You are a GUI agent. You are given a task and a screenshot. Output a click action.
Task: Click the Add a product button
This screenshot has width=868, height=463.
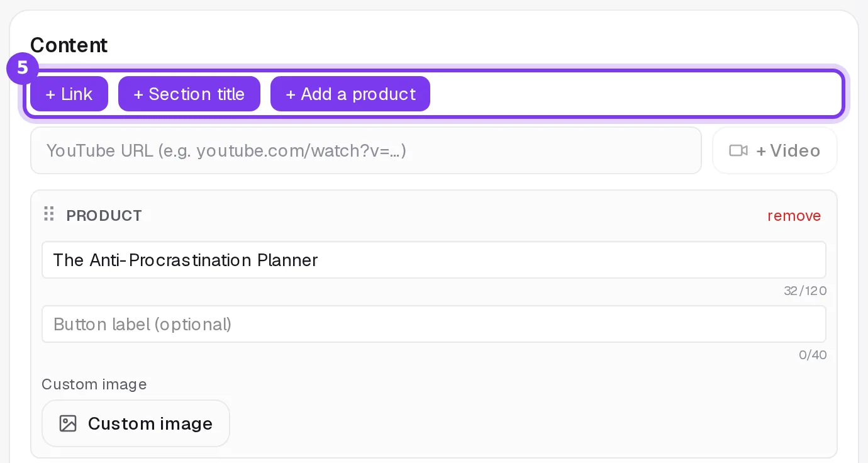[x=350, y=94]
